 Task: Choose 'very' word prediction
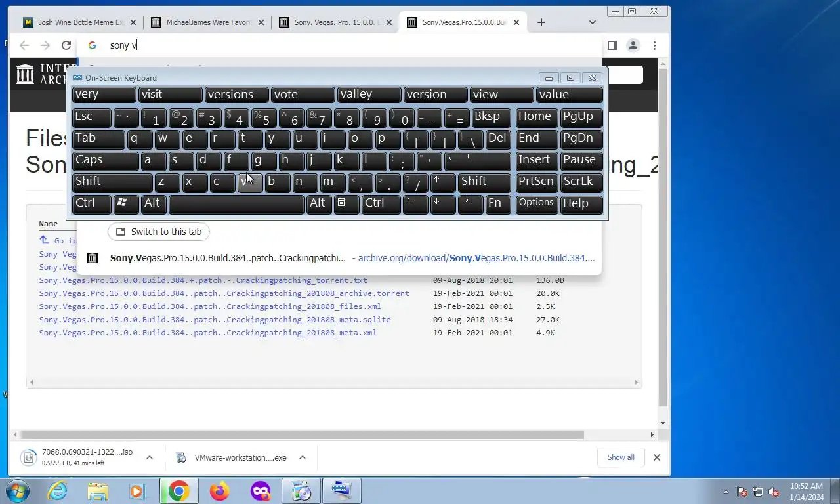[104, 94]
